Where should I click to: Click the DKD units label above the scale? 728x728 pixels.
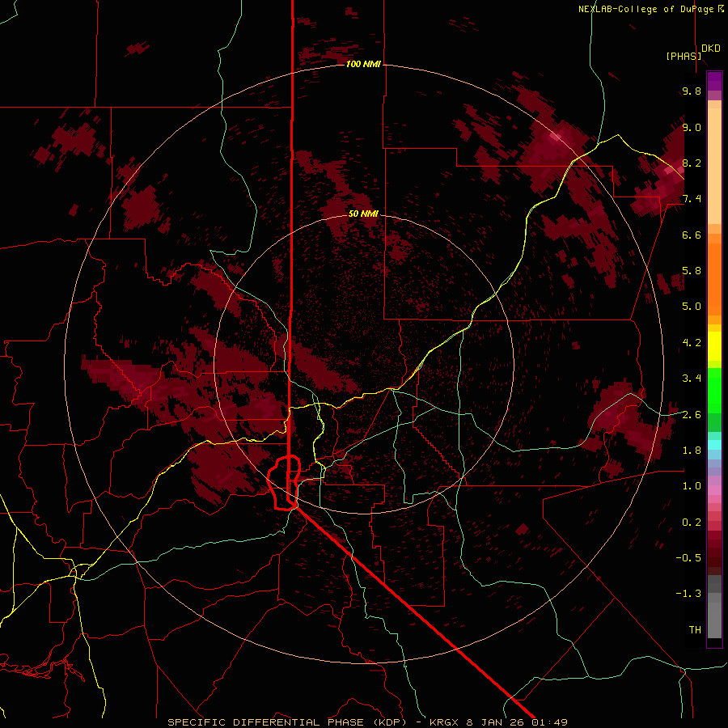[711, 49]
